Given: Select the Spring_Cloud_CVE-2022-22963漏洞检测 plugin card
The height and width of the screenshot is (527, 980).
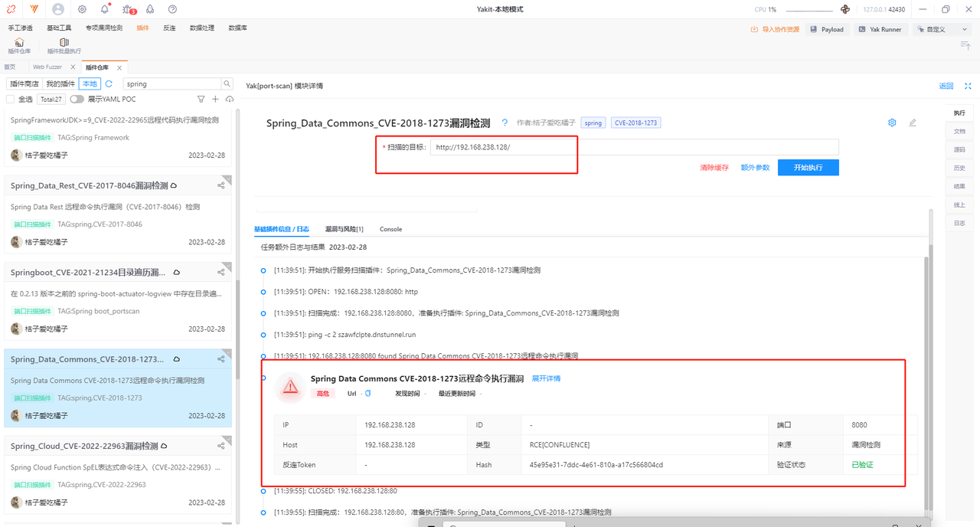Looking at the screenshot, I should 119,475.
